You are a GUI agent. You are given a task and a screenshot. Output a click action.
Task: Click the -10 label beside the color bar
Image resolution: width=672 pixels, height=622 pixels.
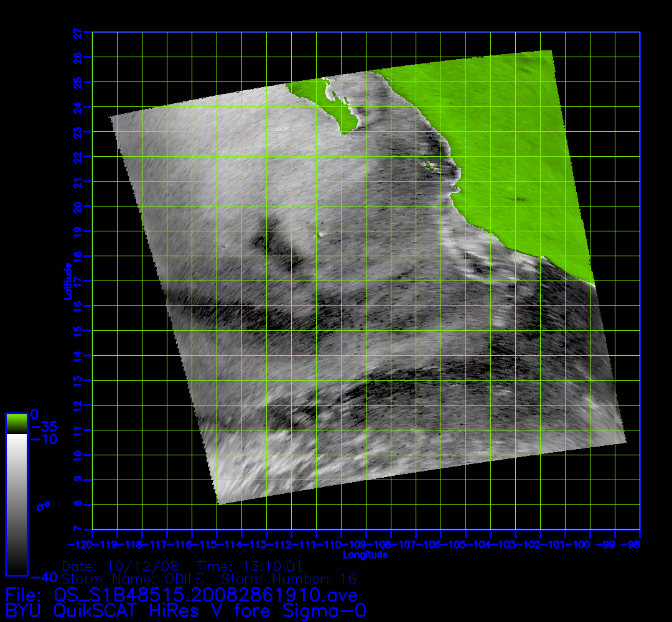pyautogui.click(x=44, y=440)
